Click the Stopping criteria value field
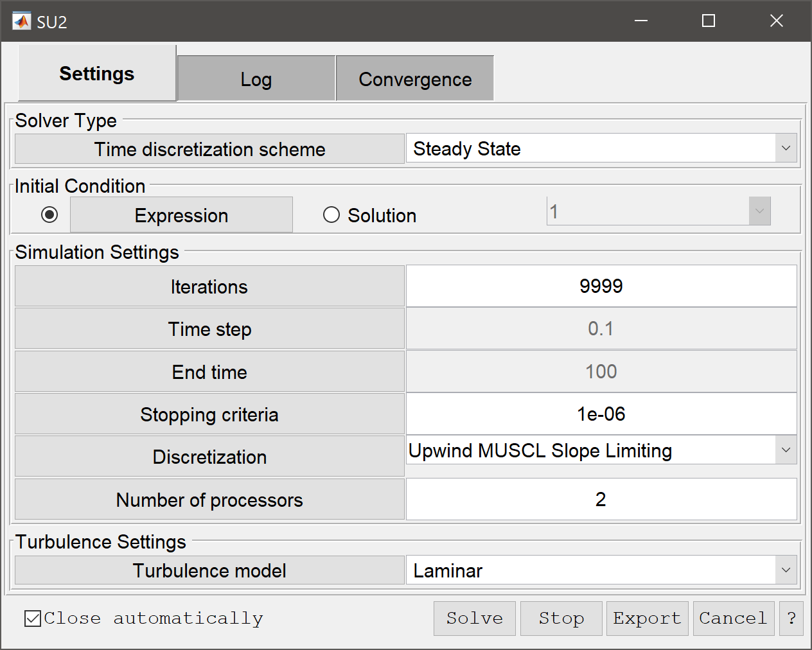812x650 pixels. coord(601,414)
